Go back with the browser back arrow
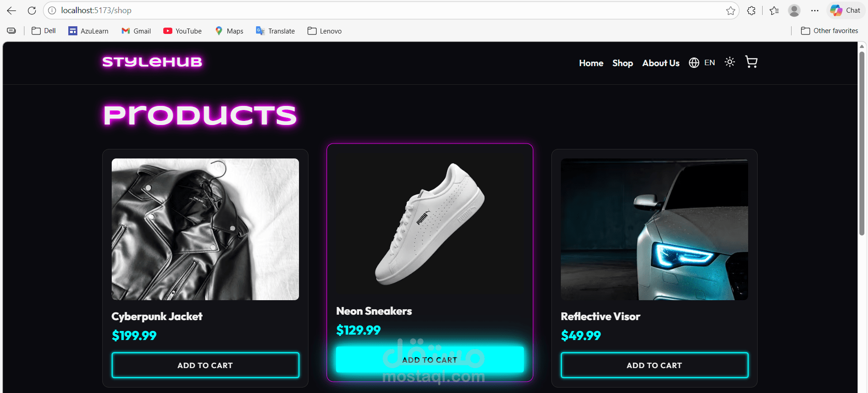The height and width of the screenshot is (393, 868). [x=12, y=10]
